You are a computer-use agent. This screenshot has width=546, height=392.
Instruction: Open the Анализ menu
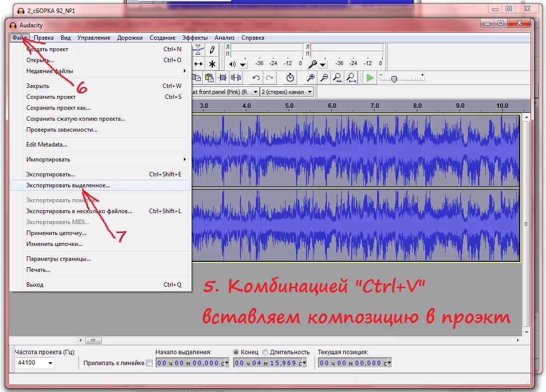pos(224,38)
